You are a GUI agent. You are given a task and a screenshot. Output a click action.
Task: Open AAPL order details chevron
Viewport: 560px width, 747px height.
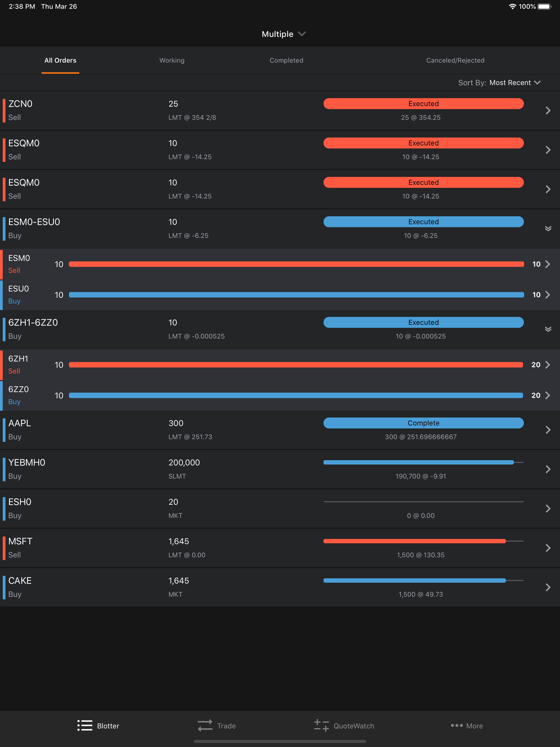pyautogui.click(x=548, y=430)
